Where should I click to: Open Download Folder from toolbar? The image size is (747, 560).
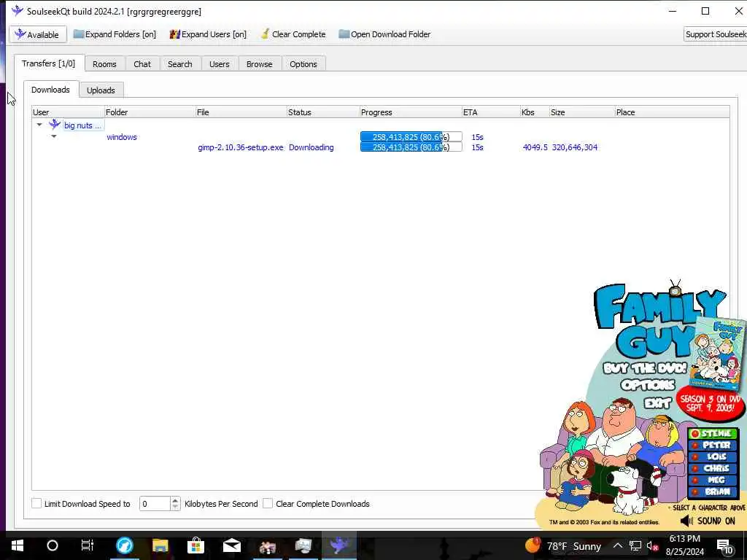[384, 34]
